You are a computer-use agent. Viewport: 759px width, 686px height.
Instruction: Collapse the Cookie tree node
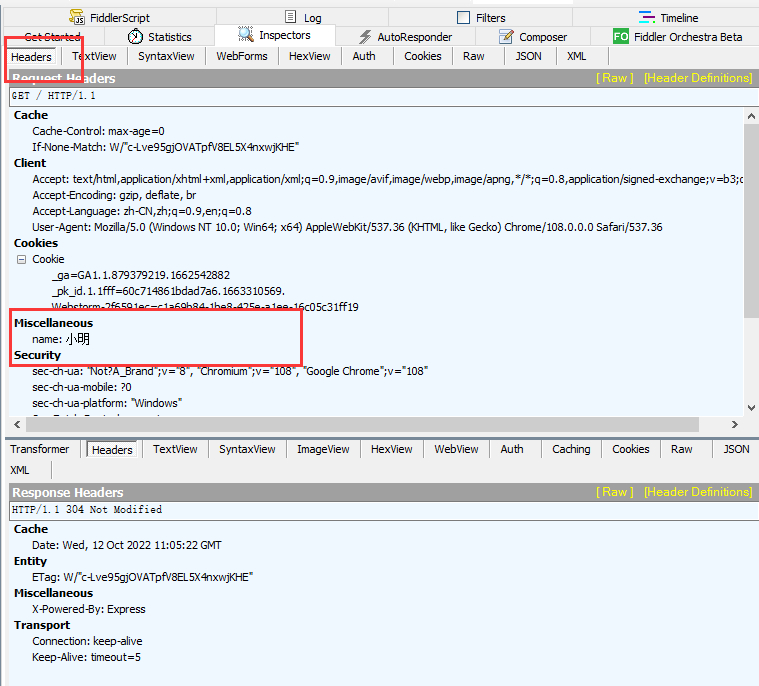point(21,259)
